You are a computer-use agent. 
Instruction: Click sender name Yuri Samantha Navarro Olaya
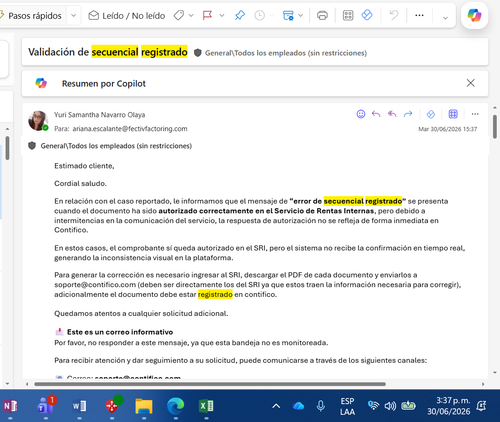click(100, 115)
